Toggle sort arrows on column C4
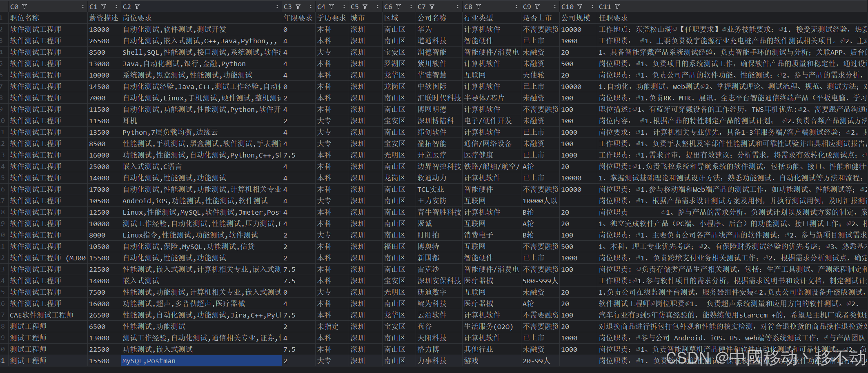Viewport: 868px width, 373px height. coord(344,7)
